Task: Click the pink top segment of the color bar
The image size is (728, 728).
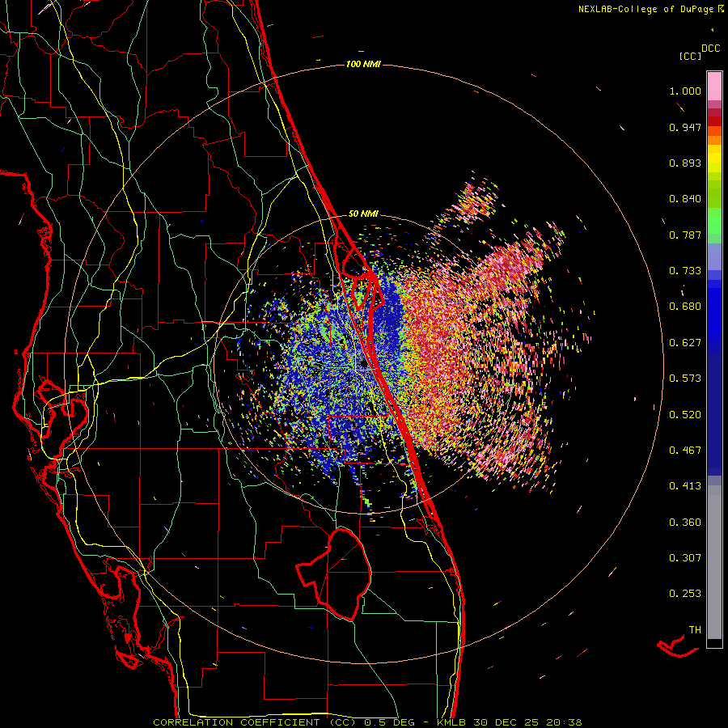Action: point(714,86)
